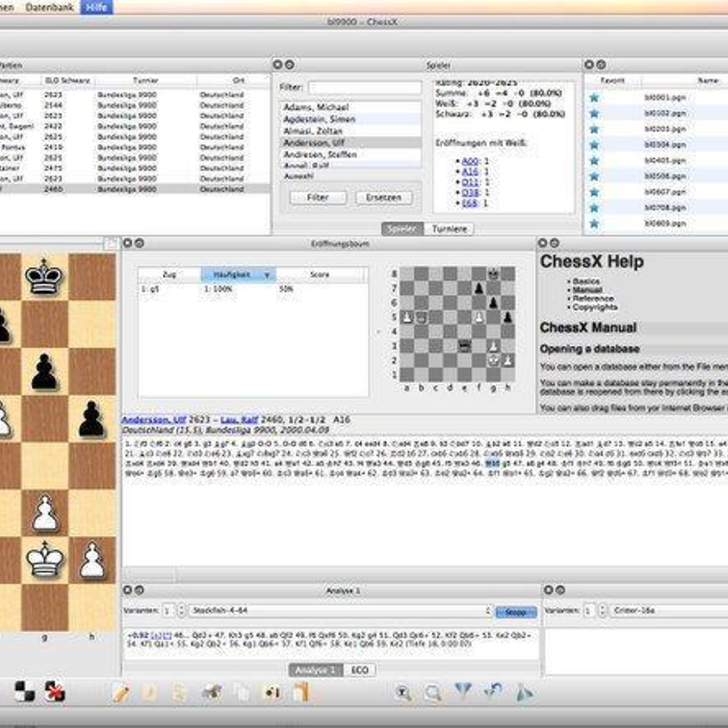The image size is (728, 728).
Task: Click the black king on the main board
Action: pyautogui.click(x=44, y=277)
